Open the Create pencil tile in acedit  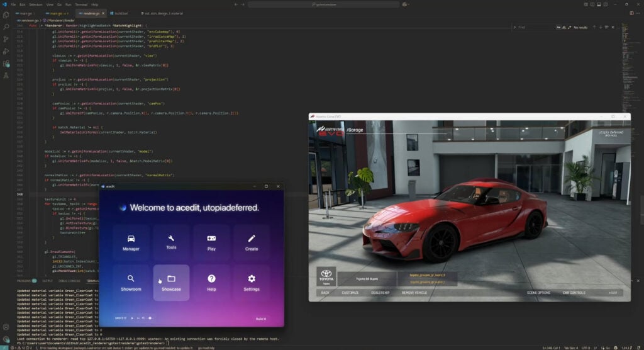[x=252, y=242]
